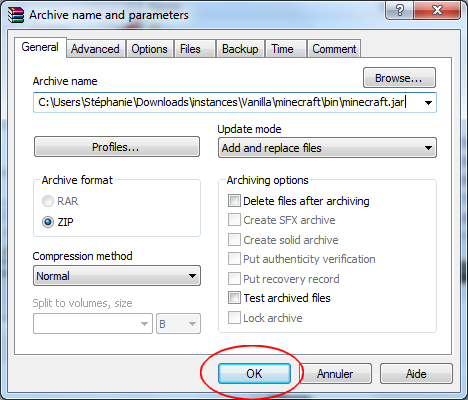Open the Backup tab

coord(240,49)
